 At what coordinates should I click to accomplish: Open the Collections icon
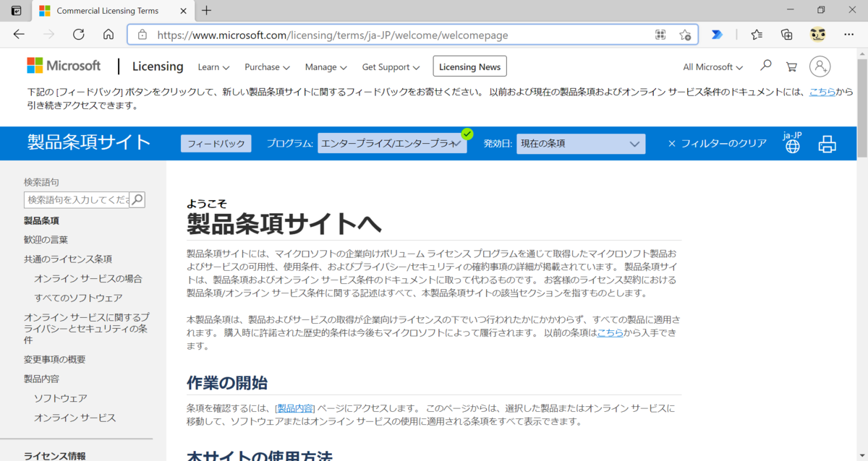click(787, 34)
